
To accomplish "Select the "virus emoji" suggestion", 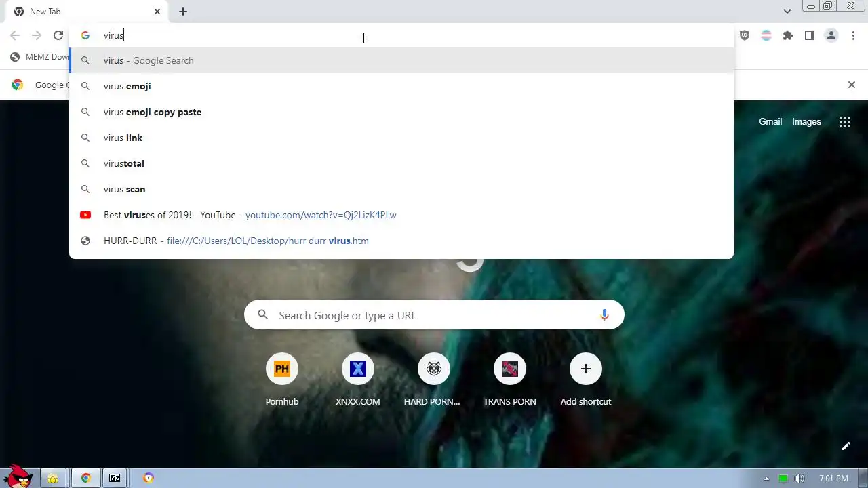I will click(x=401, y=86).
